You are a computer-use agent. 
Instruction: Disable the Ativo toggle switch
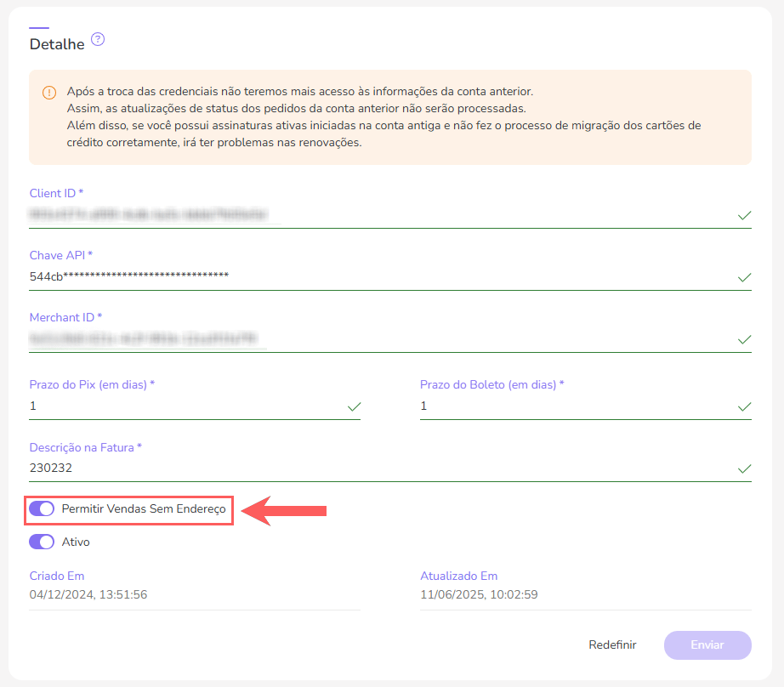pos(42,542)
